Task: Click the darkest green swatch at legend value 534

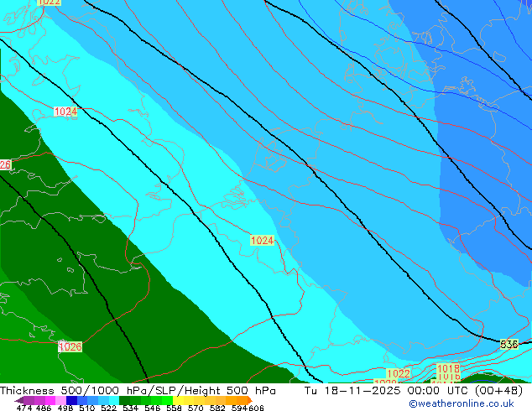Action: coord(123,400)
